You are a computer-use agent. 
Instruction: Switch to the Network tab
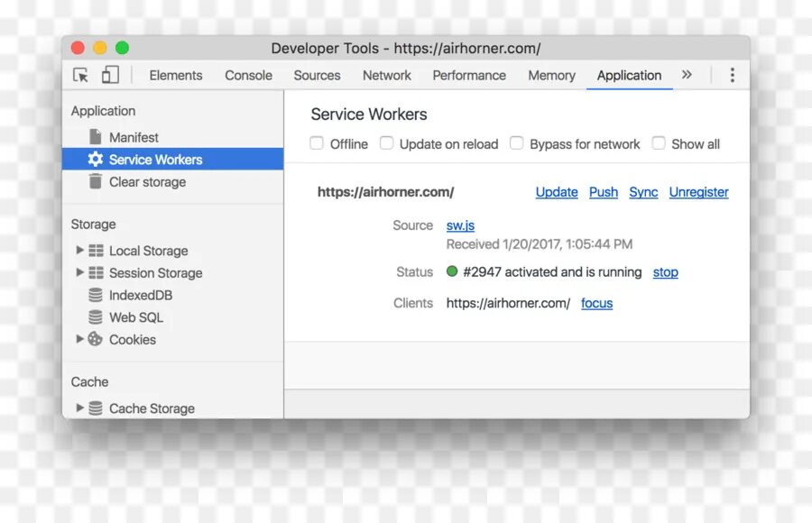coord(386,76)
